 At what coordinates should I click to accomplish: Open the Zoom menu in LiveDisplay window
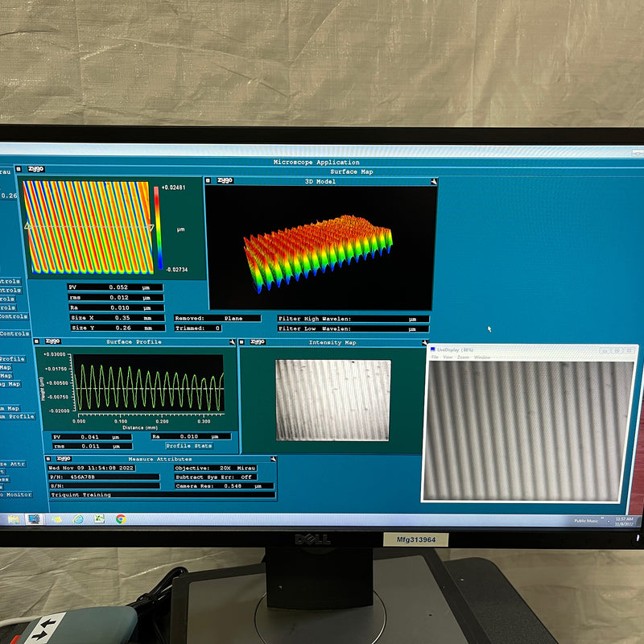(x=464, y=357)
